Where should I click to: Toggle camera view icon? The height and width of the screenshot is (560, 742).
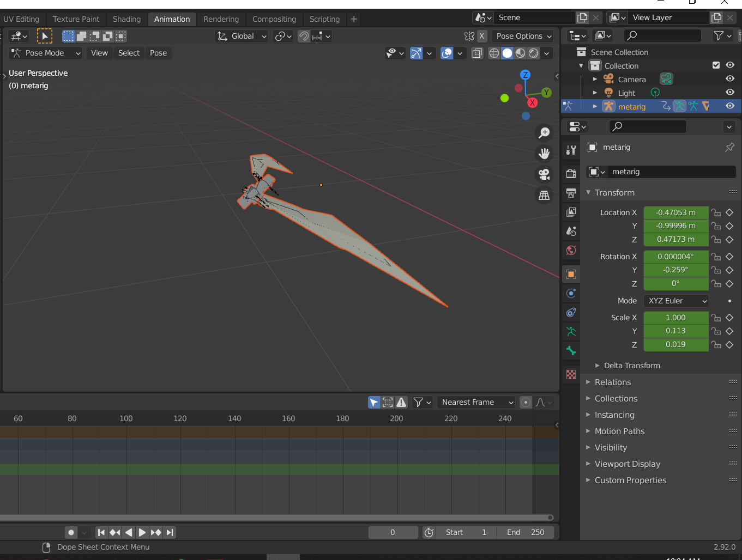pos(544,174)
